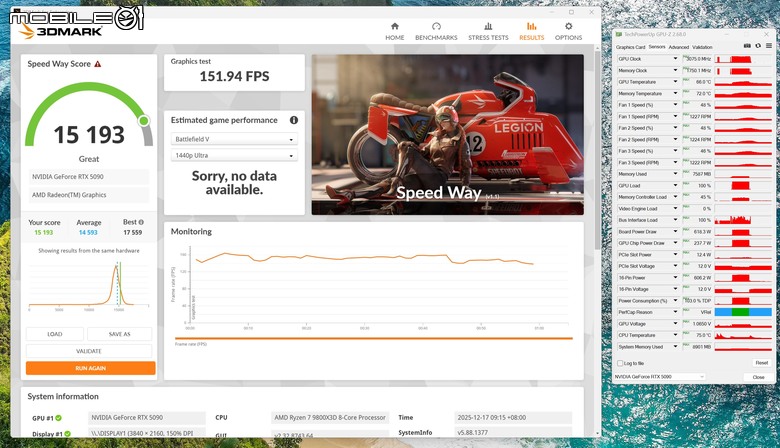780x448 pixels.
Task: Open the NVIDIA GeForce RTX 5090 selector in GPU-Z
Action: tap(659, 377)
